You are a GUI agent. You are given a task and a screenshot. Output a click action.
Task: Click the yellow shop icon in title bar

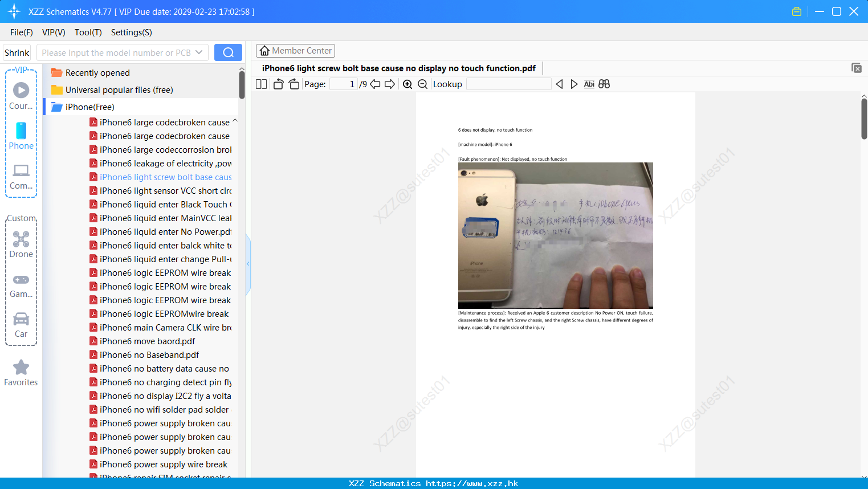pos(797,11)
